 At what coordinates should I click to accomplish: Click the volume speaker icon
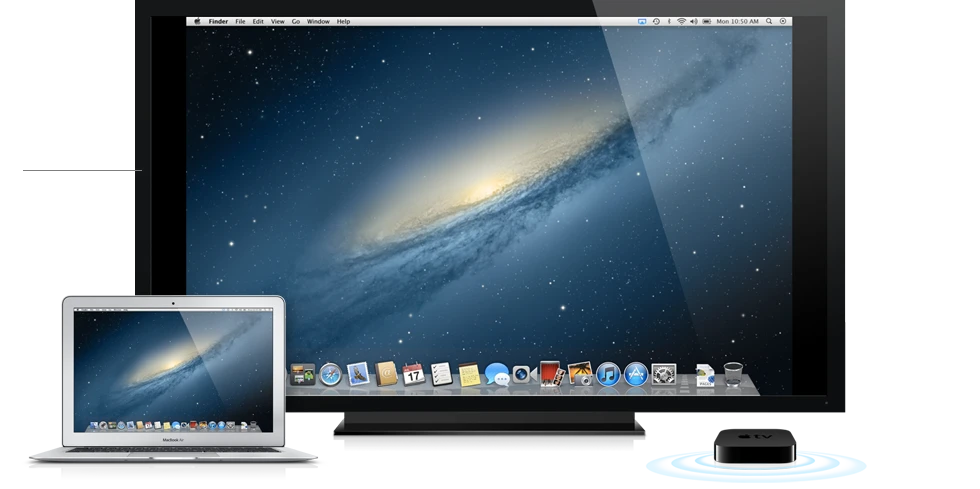[694, 21]
